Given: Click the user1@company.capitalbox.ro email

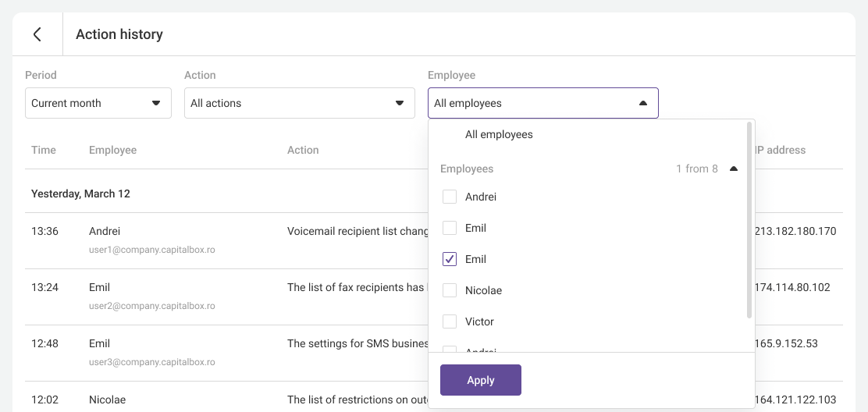Looking at the screenshot, I should (x=151, y=250).
